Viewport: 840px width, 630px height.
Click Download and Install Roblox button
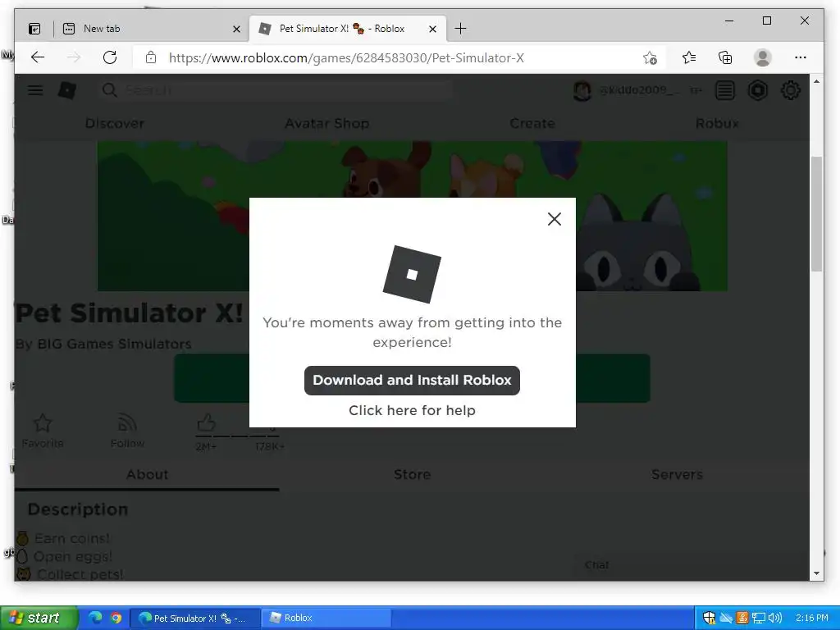(412, 381)
